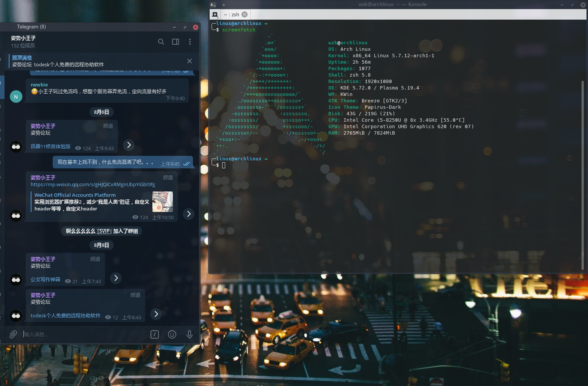Image resolution: width=588 pixels, height=386 pixels.
Task: Open the 讯雷11修改体验版 link
Action: (50, 146)
